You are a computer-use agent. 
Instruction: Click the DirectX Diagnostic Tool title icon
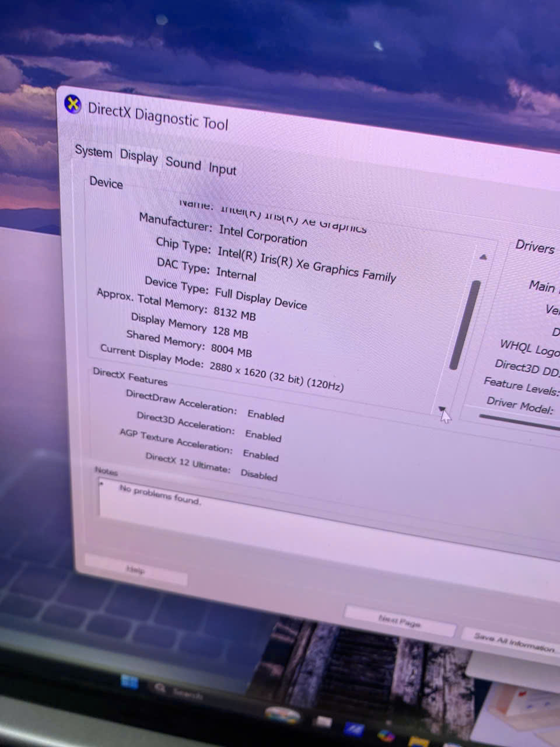72,105
